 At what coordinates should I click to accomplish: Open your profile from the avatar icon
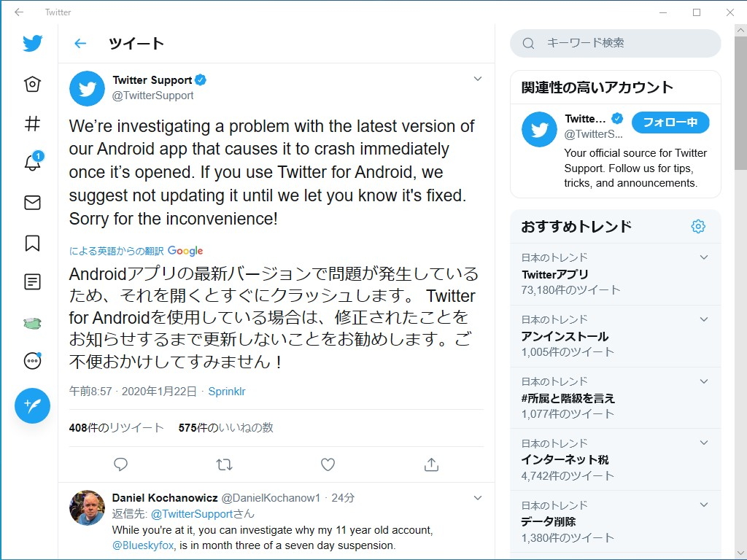[x=32, y=321]
